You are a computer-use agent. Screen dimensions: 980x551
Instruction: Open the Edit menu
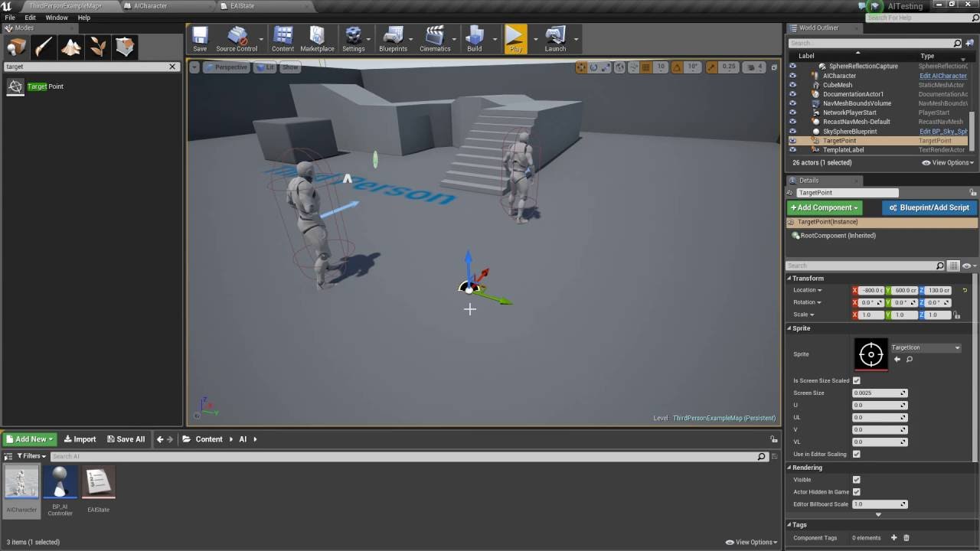coord(30,18)
